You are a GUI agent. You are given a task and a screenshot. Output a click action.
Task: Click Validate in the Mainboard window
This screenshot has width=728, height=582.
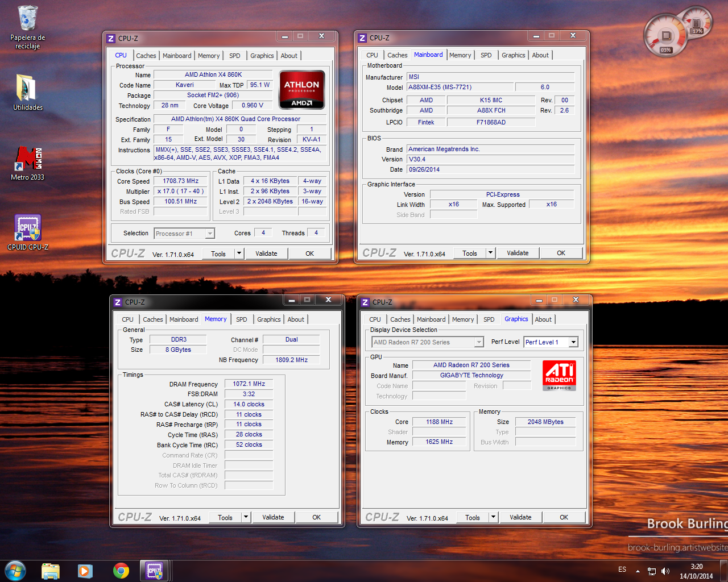[518, 253]
